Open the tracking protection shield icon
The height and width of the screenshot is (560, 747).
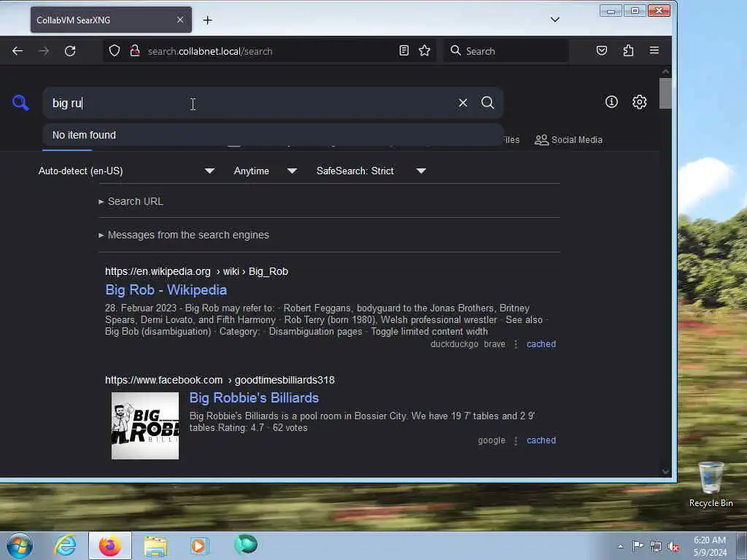point(115,51)
